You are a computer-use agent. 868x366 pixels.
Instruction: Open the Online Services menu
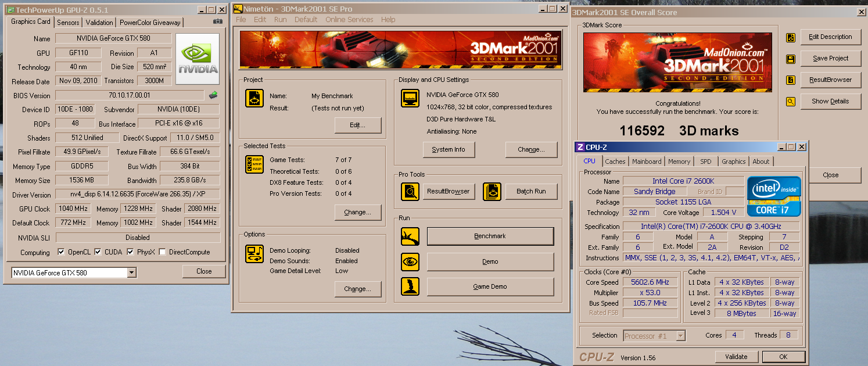point(349,19)
